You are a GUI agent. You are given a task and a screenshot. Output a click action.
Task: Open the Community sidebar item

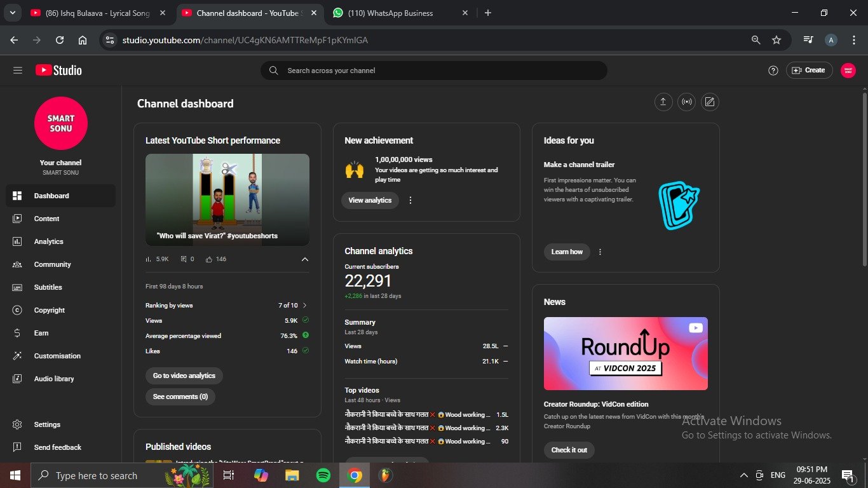(x=60, y=264)
